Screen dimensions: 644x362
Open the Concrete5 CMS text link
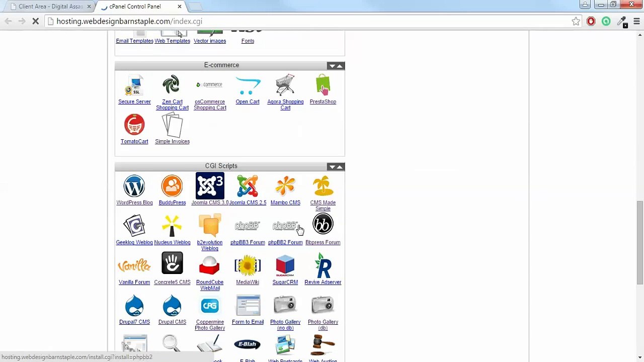(x=172, y=282)
